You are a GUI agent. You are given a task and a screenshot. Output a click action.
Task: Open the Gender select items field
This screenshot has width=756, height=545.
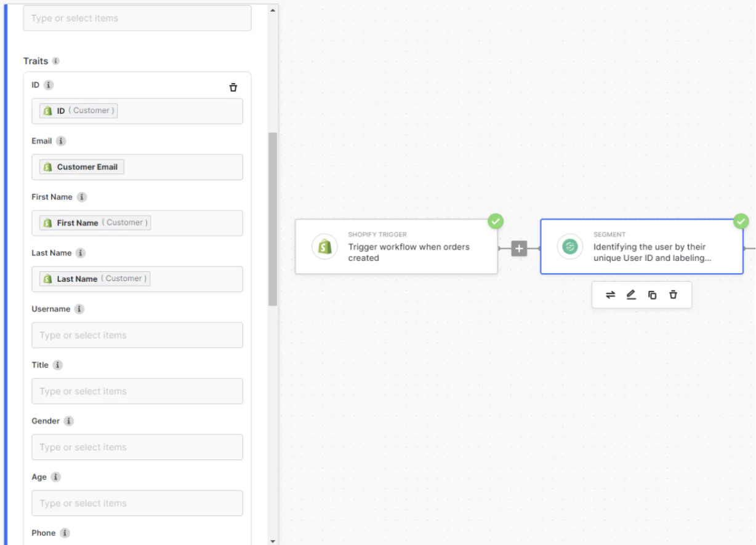tap(137, 447)
